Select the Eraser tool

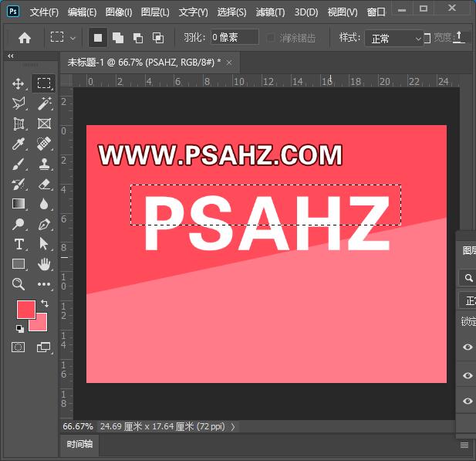click(44, 184)
